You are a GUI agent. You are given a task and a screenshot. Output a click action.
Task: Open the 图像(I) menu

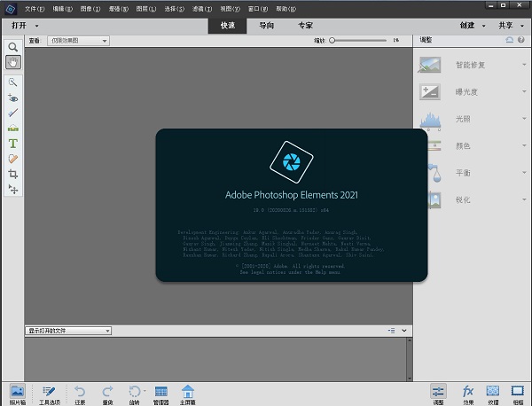(x=90, y=9)
